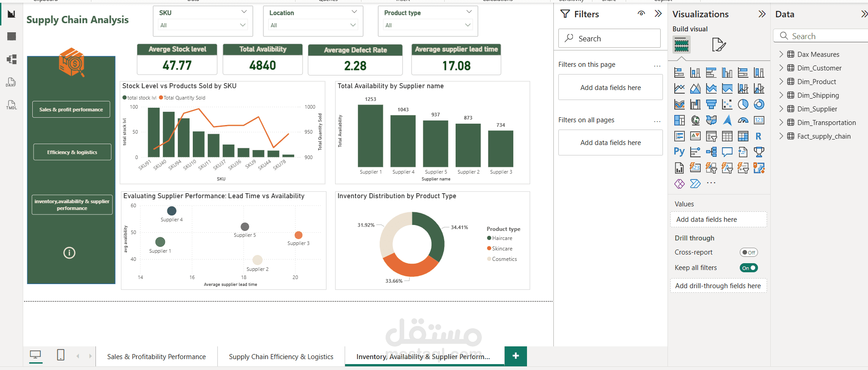Pick the Line chart visual icon

pyautogui.click(x=679, y=89)
